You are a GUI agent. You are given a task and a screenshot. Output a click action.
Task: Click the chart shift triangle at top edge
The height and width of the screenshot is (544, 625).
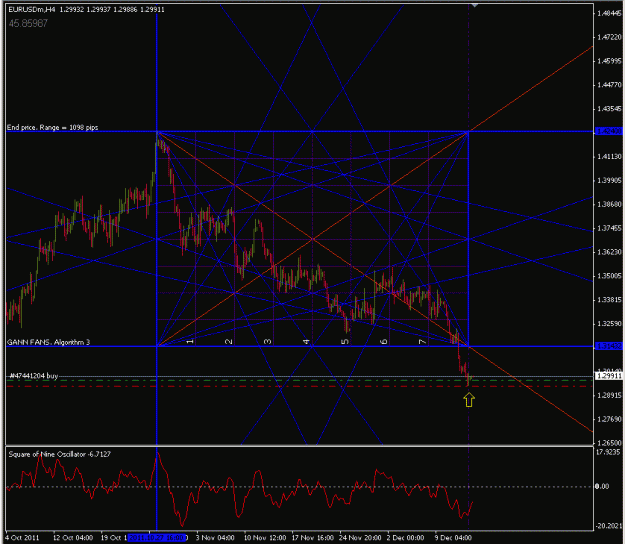(474, 5)
